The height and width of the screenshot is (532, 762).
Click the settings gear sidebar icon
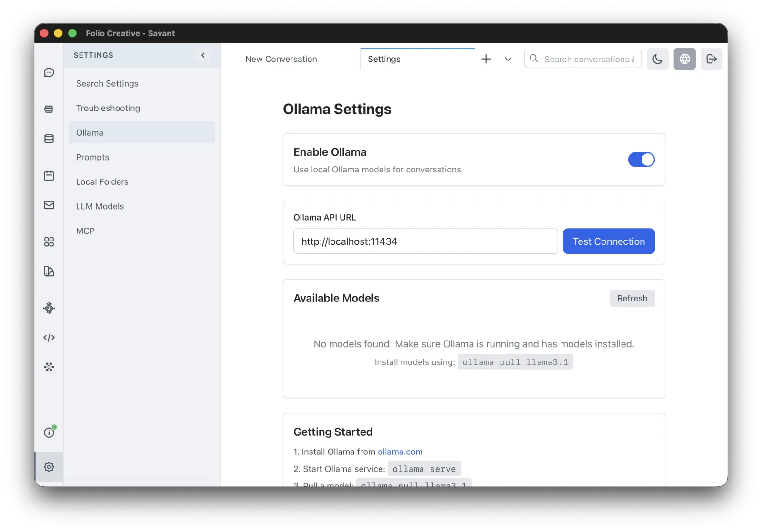(x=49, y=467)
